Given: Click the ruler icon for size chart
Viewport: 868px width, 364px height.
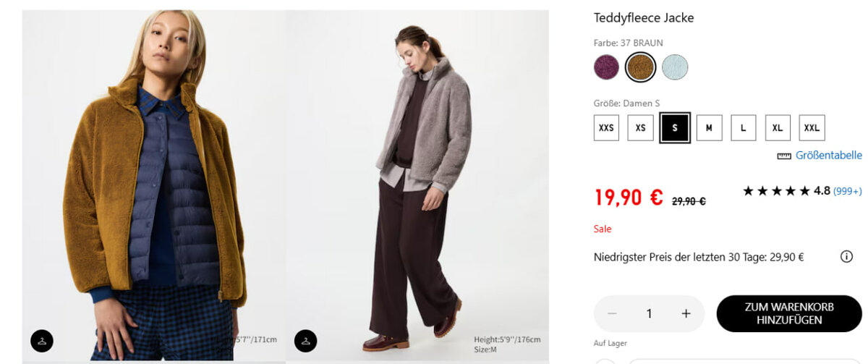Looking at the screenshot, I should point(784,156).
